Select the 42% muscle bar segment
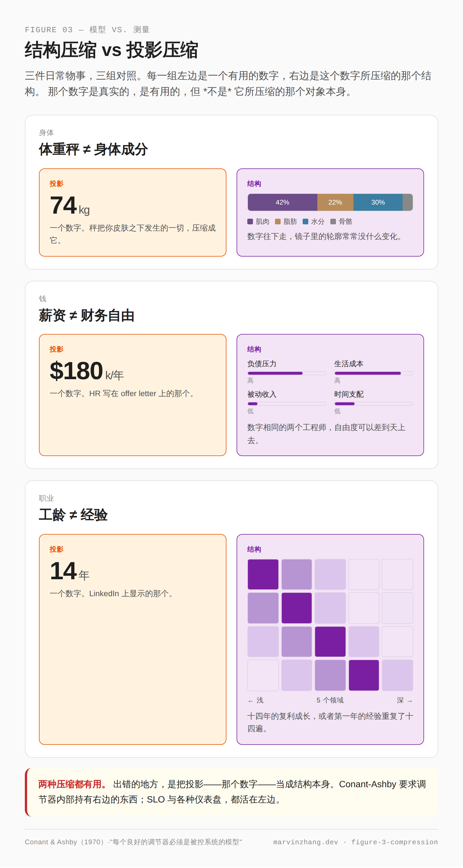This screenshot has height=868, width=463. (x=283, y=202)
